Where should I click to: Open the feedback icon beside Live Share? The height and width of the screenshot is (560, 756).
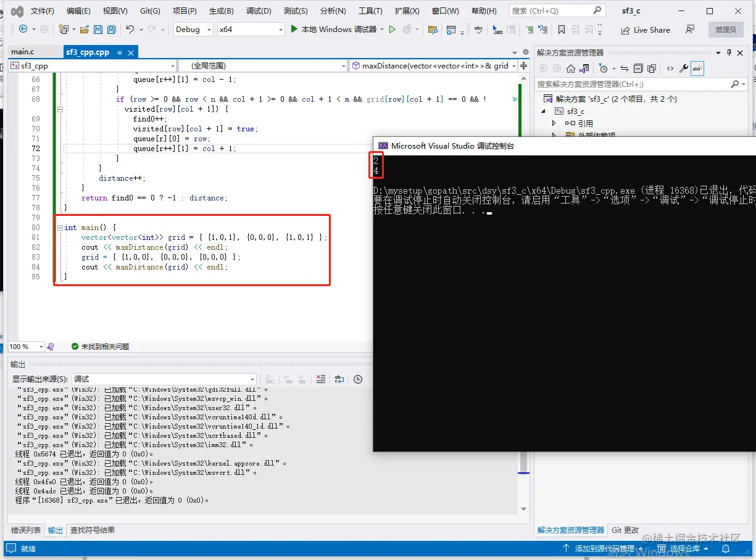pyautogui.click(x=690, y=29)
